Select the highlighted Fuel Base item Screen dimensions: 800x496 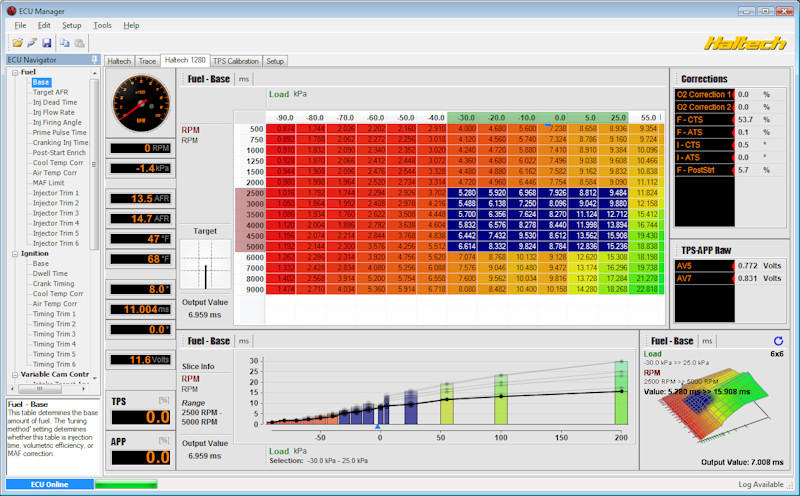coord(41,82)
